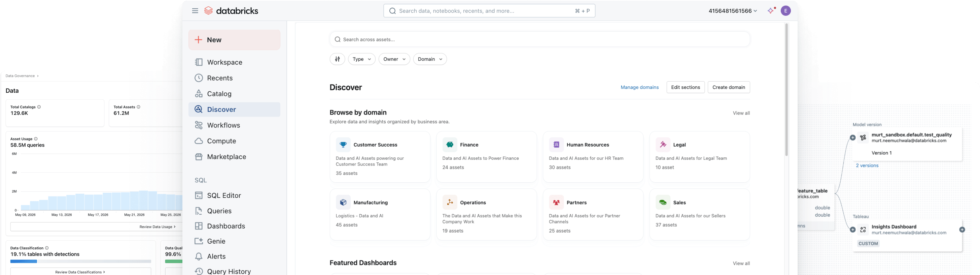Click the Search across assets field
980x275 pixels.
pyautogui.click(x=540, y=39)
